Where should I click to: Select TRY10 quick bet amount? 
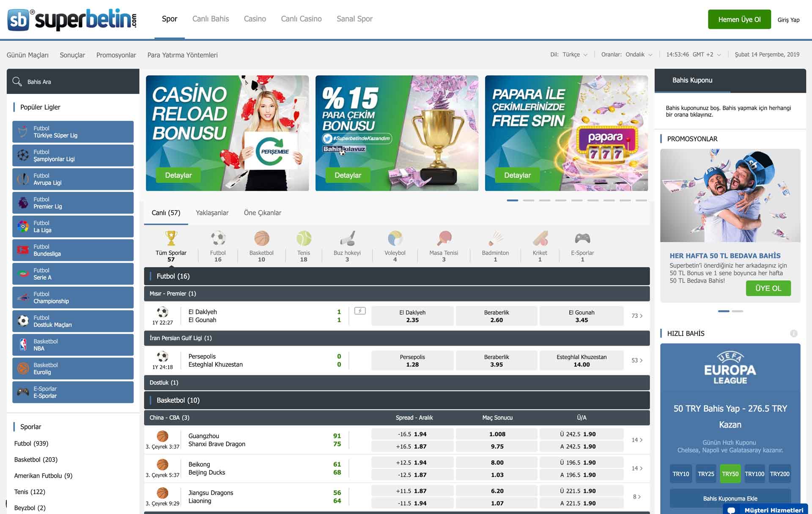tap(680, 474)
